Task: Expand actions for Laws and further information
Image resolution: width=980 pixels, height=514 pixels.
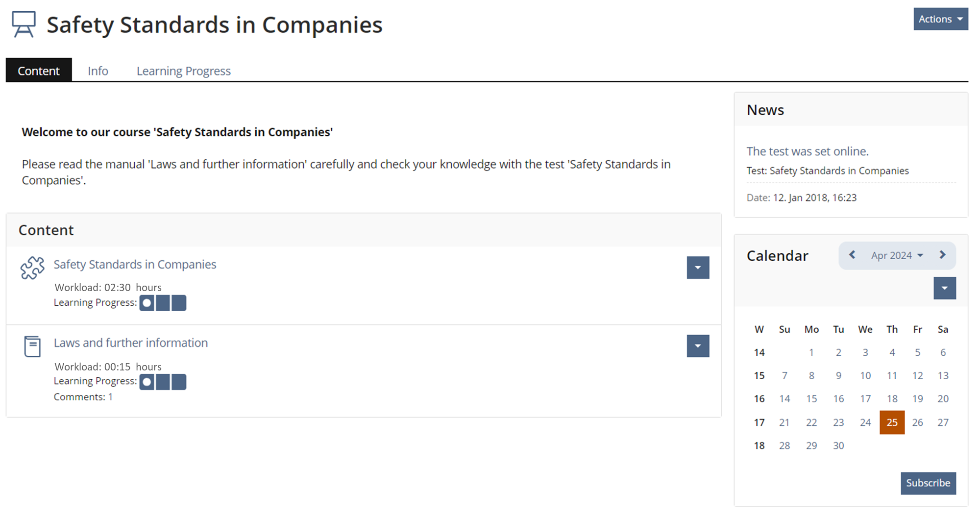Action: [x=698, y=346]
